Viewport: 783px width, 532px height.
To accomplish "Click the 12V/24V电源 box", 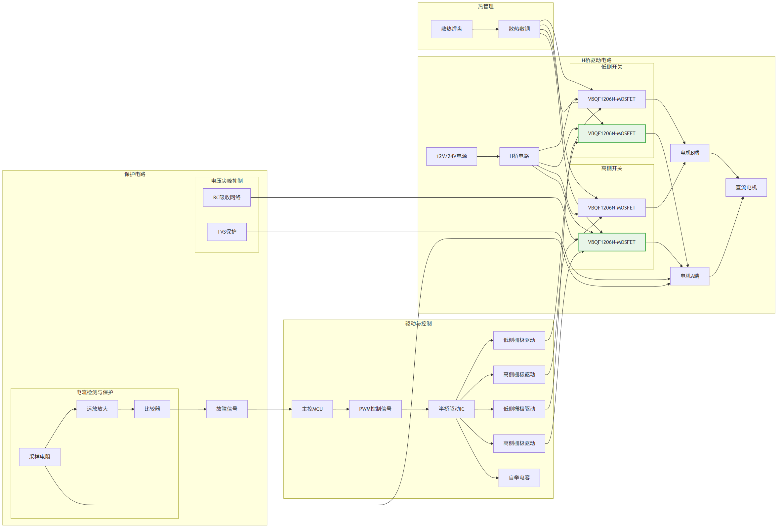I will (x=451, y=156).
